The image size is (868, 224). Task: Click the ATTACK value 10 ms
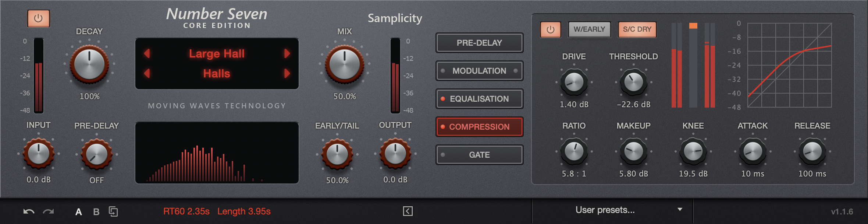tap(753, 174)
